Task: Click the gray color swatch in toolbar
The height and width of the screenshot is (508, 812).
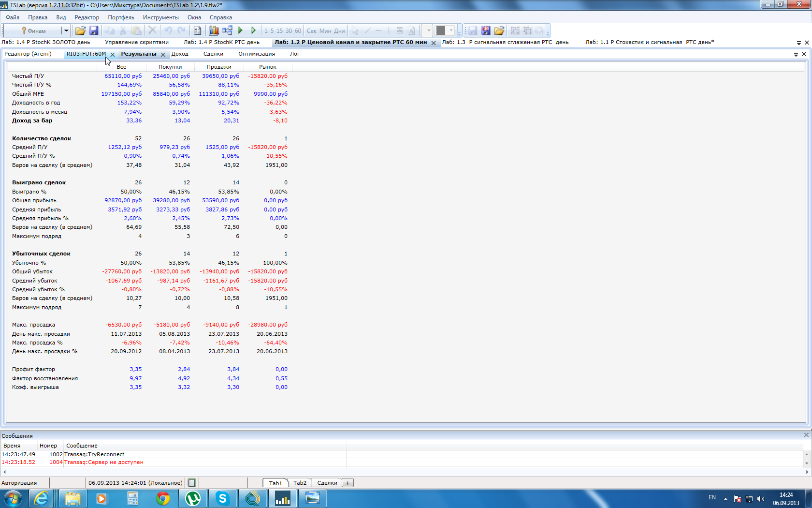Action: pos(440,30)
